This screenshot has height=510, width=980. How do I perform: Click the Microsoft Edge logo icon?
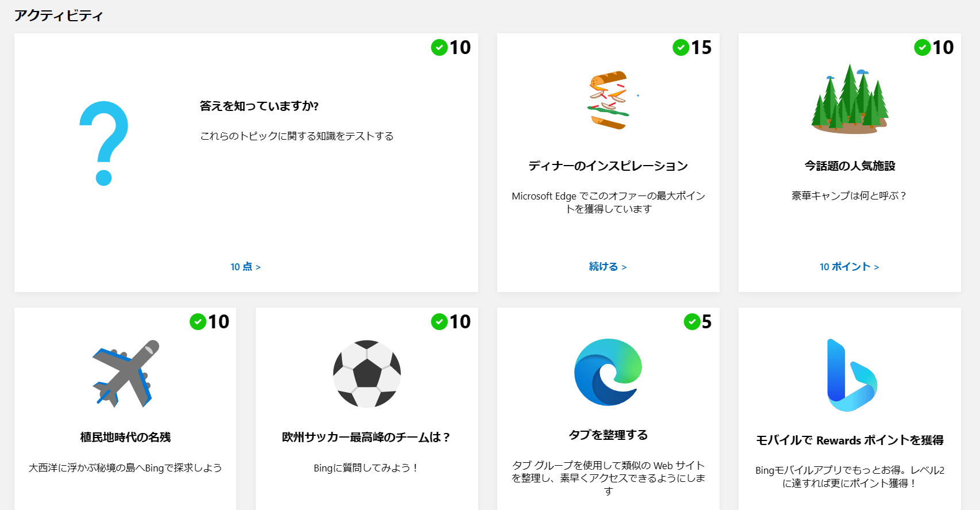coord(608,372)
